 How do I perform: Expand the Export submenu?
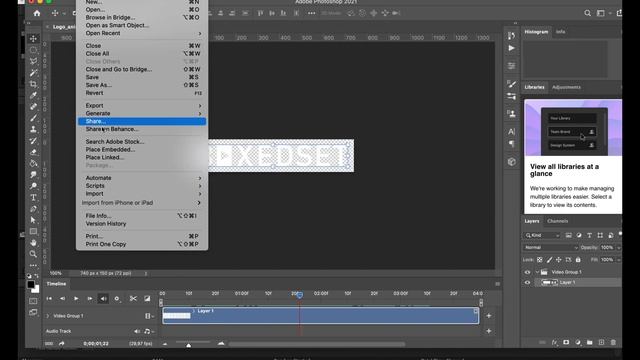click(x=142, y=106)
